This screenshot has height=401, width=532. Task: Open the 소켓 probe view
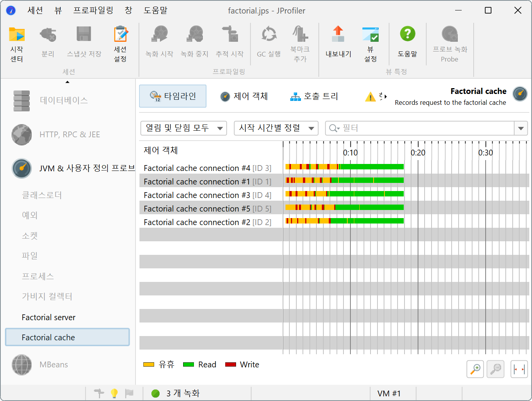pos(30,236)
